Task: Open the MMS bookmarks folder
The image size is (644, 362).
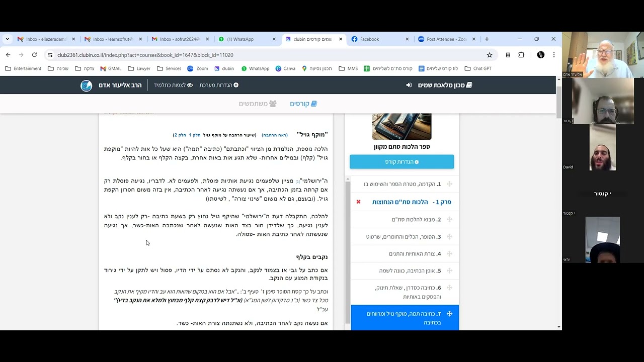Action: coord(348,68)
